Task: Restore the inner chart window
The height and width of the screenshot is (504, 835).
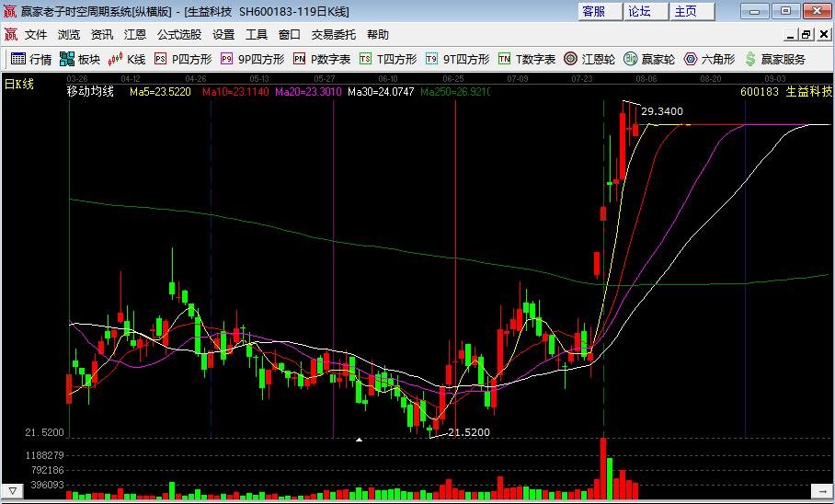Action: click(806, 35)
